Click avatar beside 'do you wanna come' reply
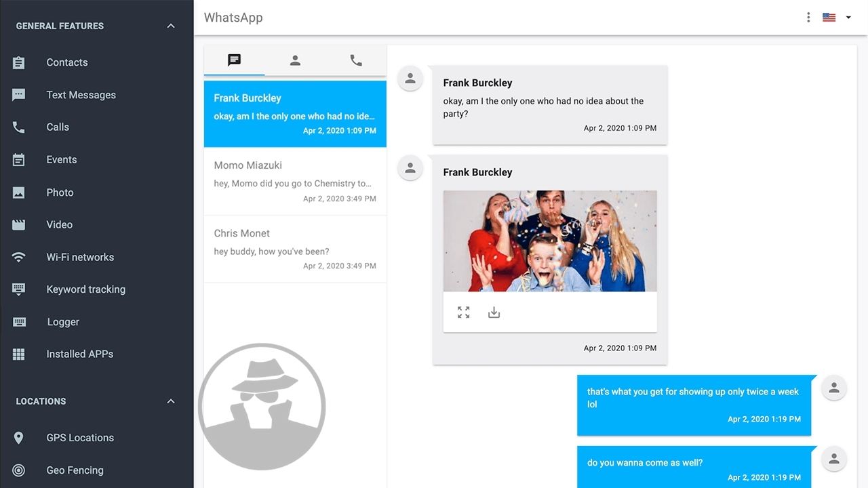 pos(834,459)
